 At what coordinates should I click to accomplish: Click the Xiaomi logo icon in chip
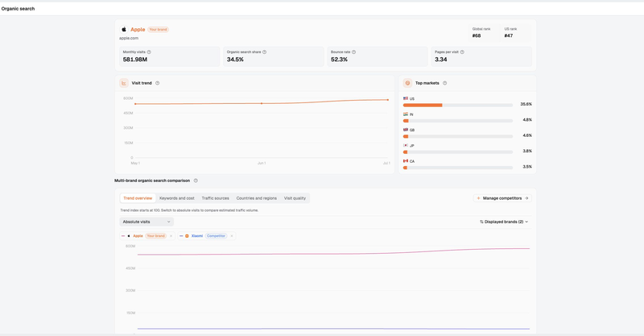pos(187,236)
